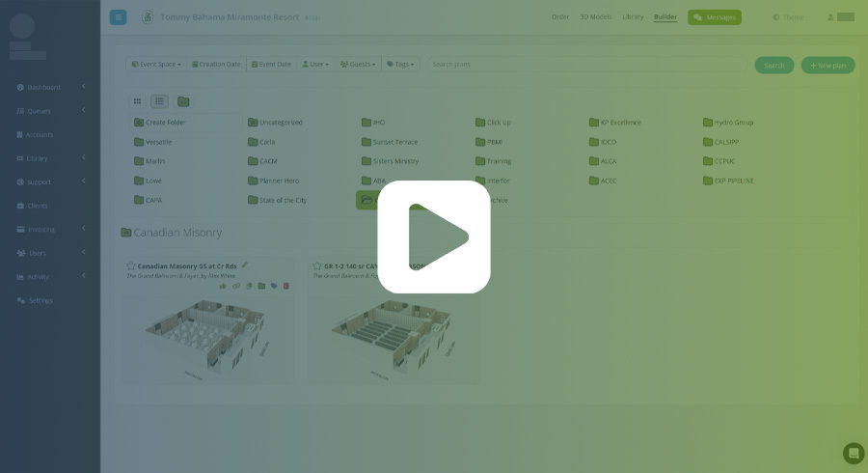Star the GR 1-2 140 sr plan
Screen dimensions: 868x473
point(315,265)
